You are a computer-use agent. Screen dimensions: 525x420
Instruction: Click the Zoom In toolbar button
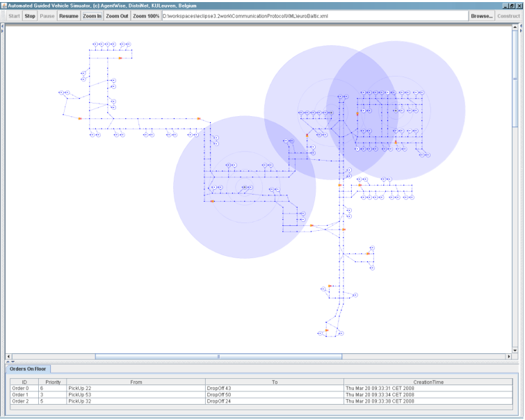tap(92, 16)
